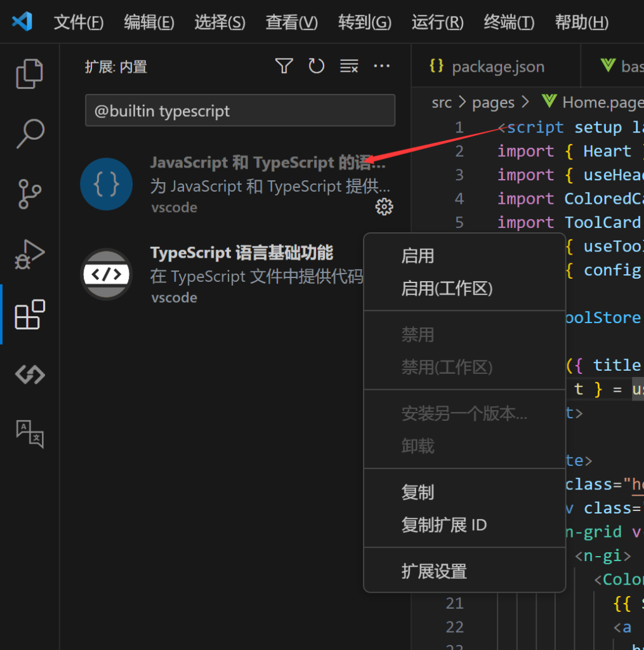Click the word ColoredCa on line 4
The width and height of the screenshot is (644, 650).
[x=604, y=199]
